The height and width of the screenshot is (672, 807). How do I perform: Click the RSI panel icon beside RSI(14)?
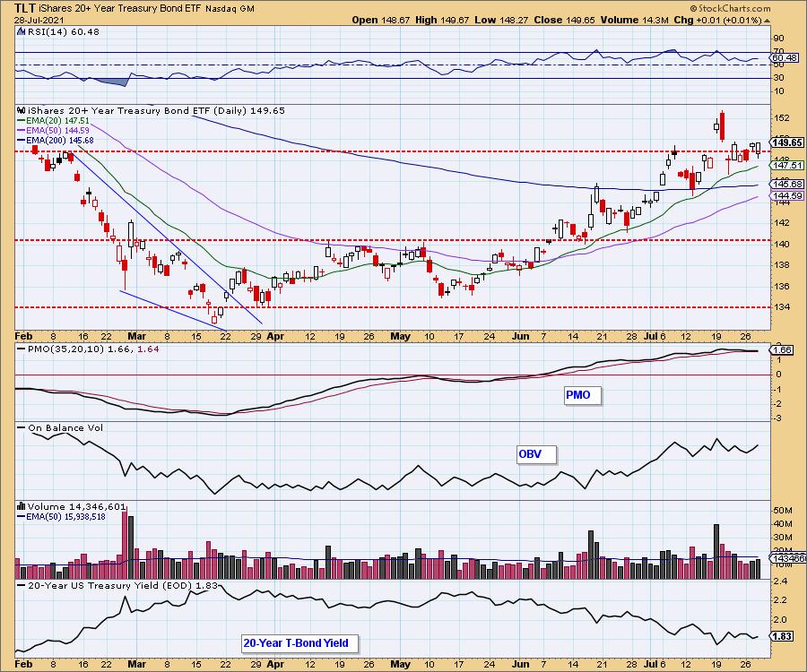point(21,31)
